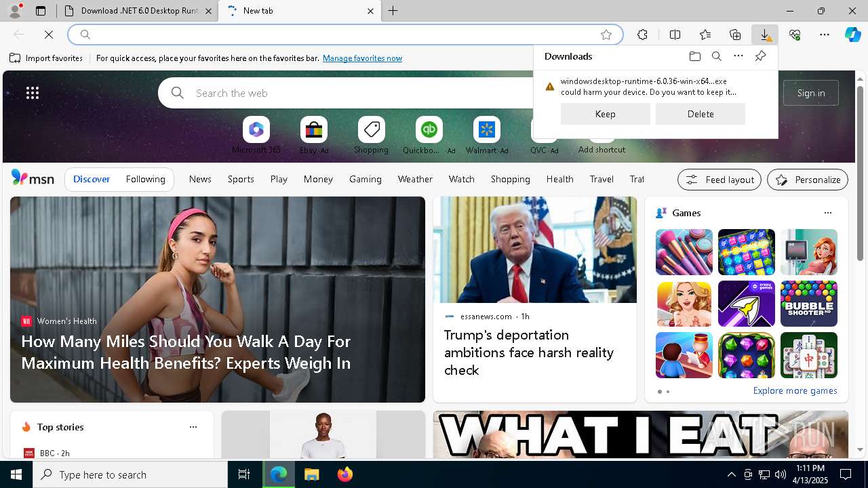Open the Bubble Shooter game tile

click(808, 304)
